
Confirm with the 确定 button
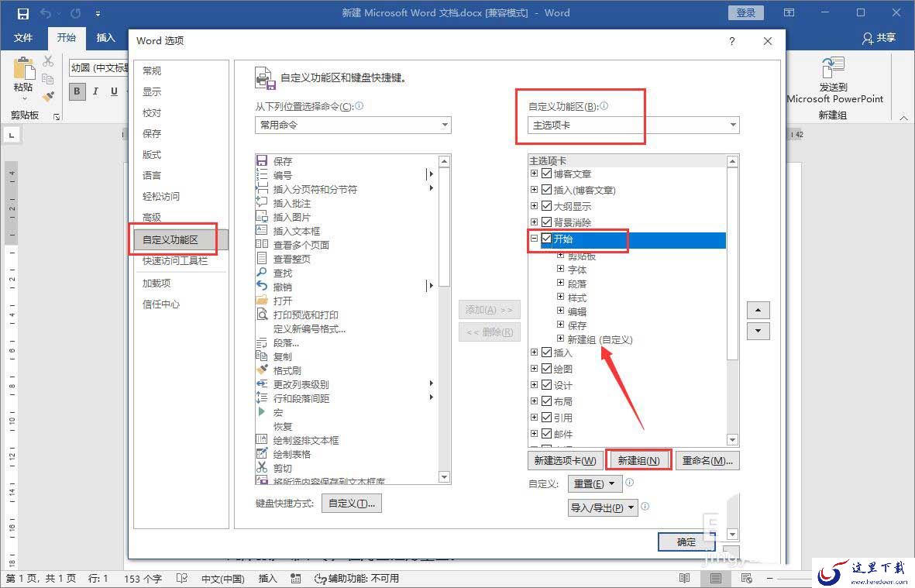coord(686,542)
